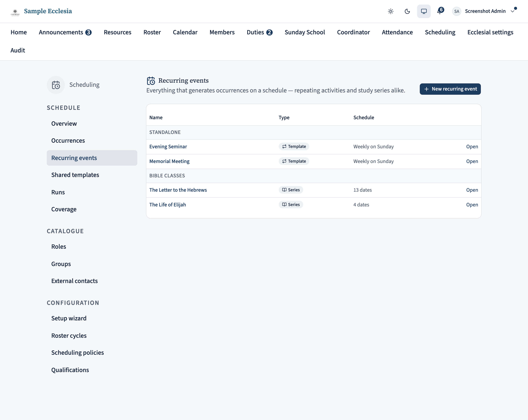528x420 pixels.
Task: Open Coverage sidebar item
Action: pyautogui.click(x=92, y=209)
